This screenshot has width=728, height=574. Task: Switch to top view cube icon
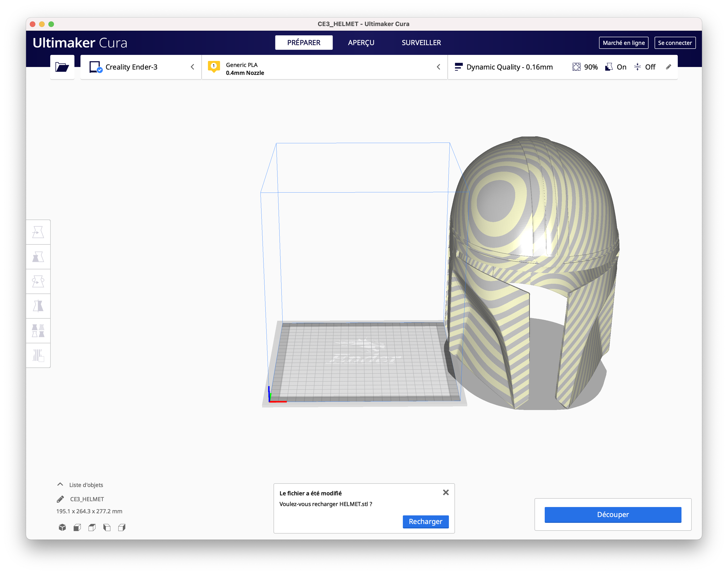click(92, 527)
